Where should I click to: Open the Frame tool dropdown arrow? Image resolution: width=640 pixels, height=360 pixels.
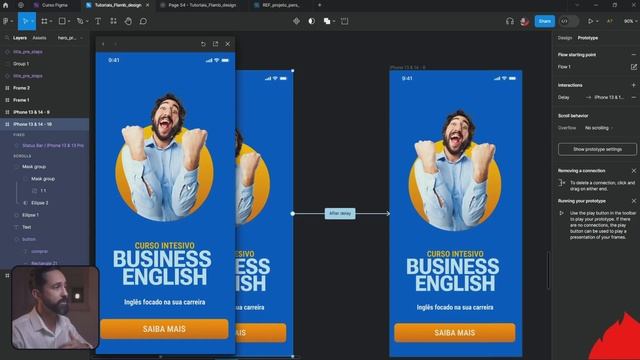tap(51, 21)
